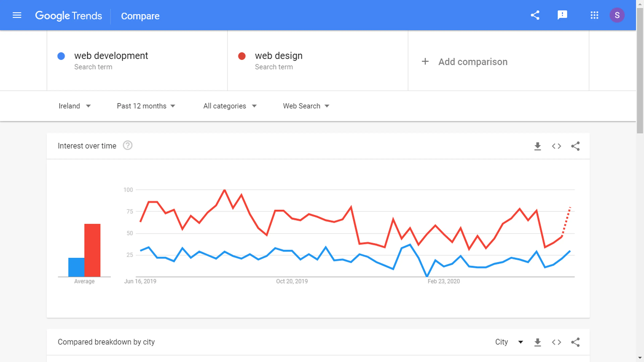This screenshot has width=644, height=362.
Task: Open the account avatar labeled S
Action: [x=617, y=15]
